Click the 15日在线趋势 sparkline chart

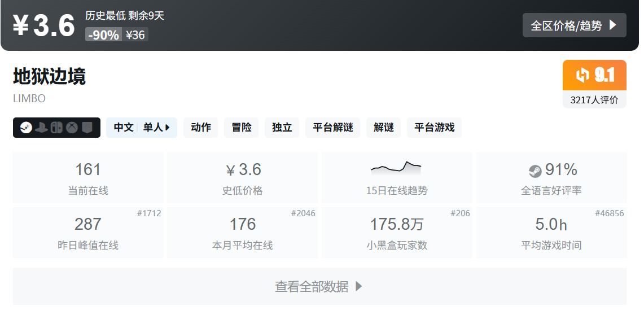point(396,168)
